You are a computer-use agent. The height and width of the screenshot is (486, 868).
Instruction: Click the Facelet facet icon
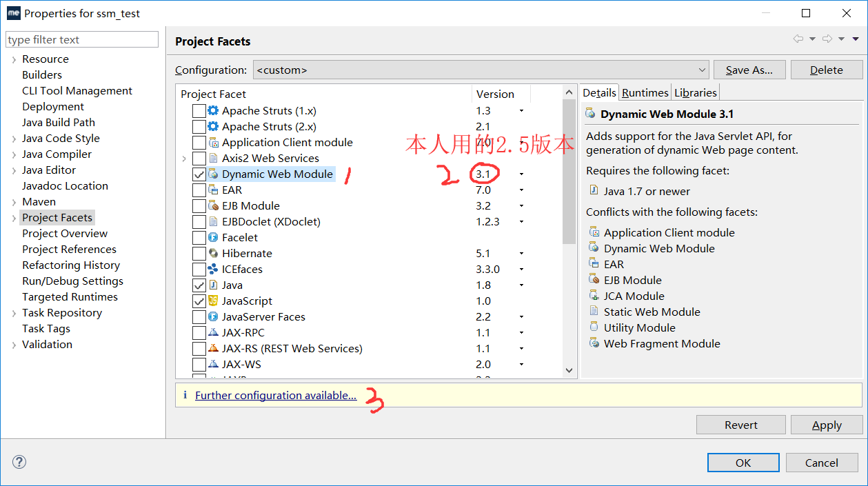tap(213, 237)
